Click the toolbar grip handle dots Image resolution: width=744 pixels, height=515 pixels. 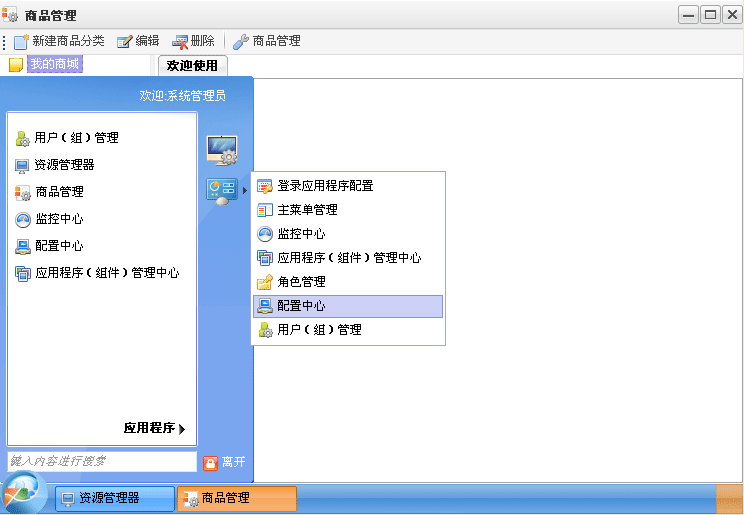4,42
